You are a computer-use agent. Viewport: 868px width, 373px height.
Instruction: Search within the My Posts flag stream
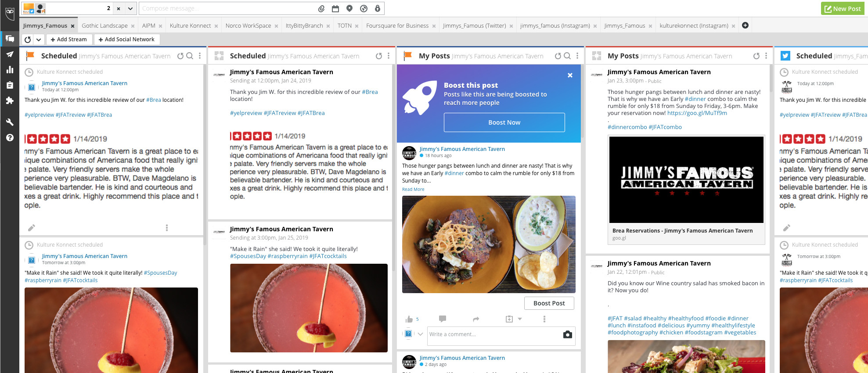567,56
